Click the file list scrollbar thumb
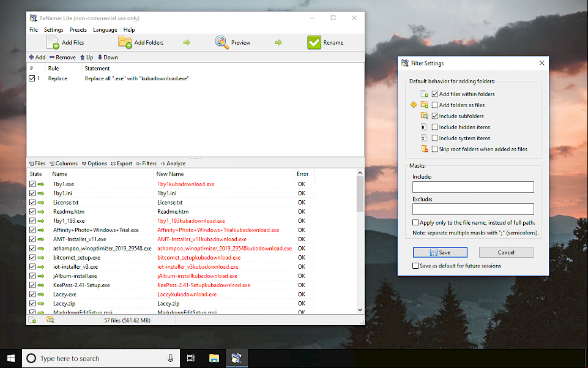 coord(360,194)
